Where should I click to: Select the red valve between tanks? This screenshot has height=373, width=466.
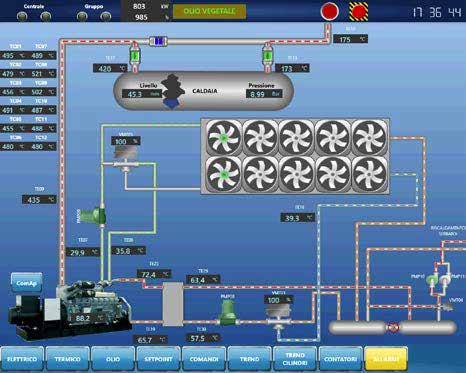click(393, 327)
